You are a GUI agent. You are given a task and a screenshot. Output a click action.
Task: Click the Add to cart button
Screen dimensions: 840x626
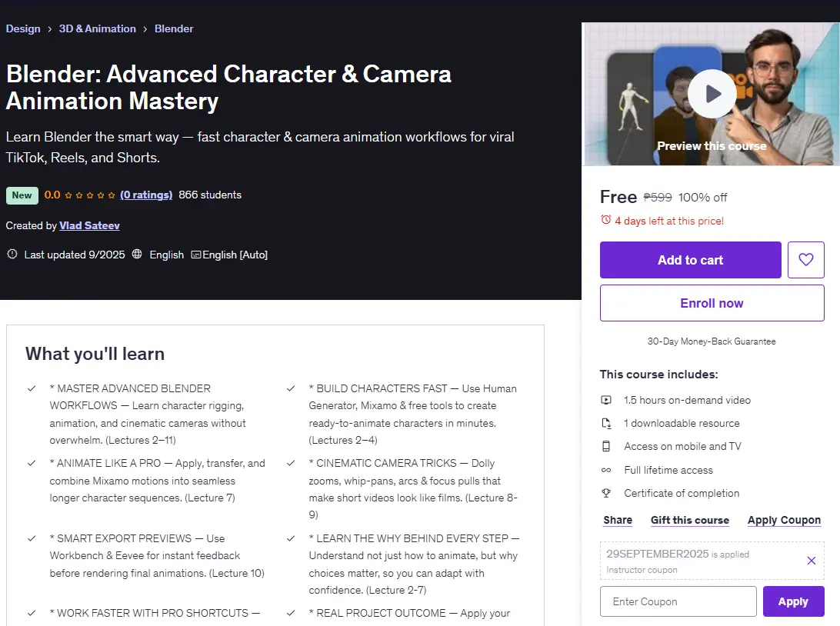tap(691, 260)
